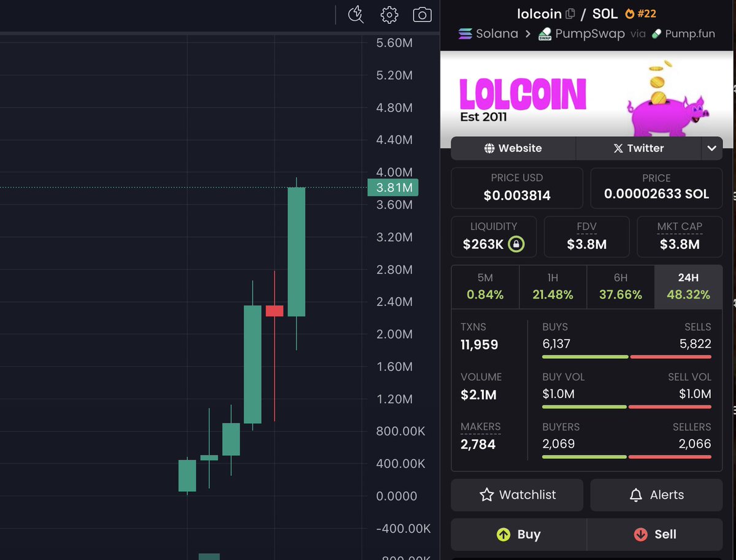Screen dimensions: 736x560
Task: Click the PRICE 0.00002633 SOL box
Action: click(x=656, y=188)
